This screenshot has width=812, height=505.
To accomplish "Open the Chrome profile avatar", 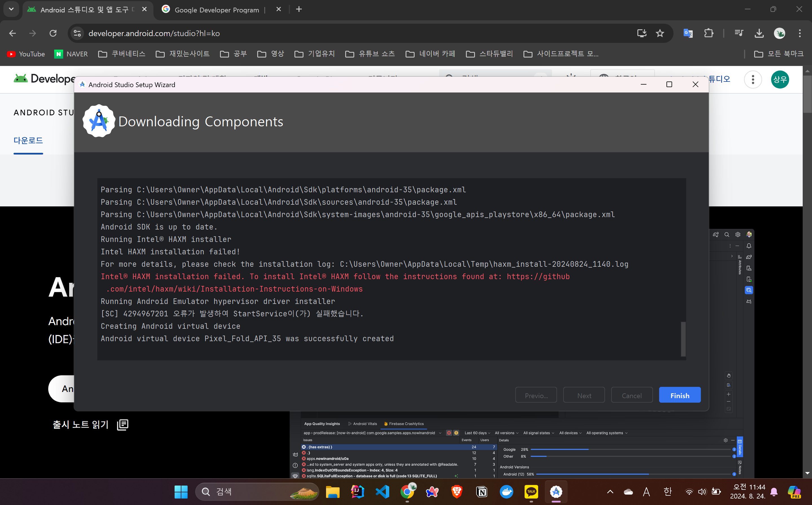I will coord(780,33).
